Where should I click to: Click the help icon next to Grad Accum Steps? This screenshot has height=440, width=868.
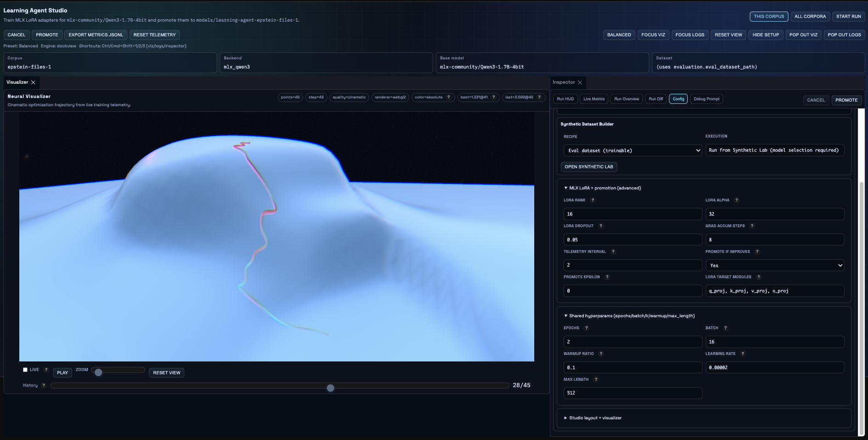coord(752,226)
